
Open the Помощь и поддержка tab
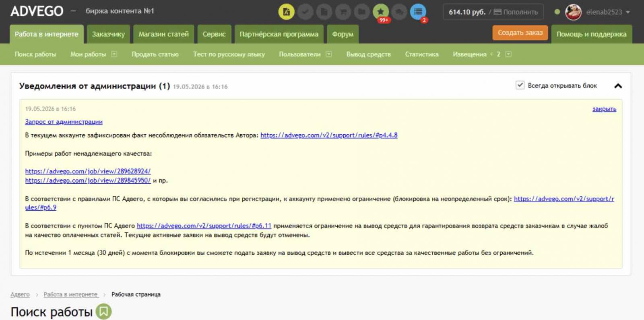(591, 34)
